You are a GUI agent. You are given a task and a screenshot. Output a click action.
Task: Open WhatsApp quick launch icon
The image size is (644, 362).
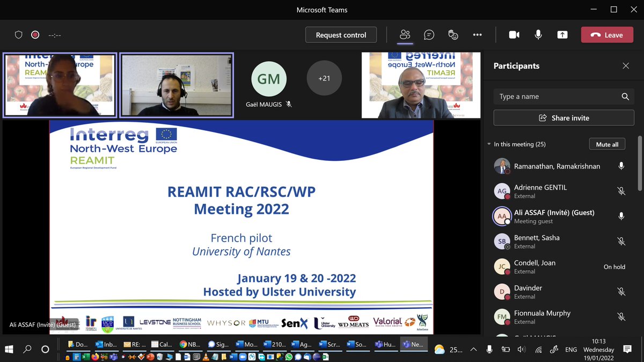click(x=289, y=357)
